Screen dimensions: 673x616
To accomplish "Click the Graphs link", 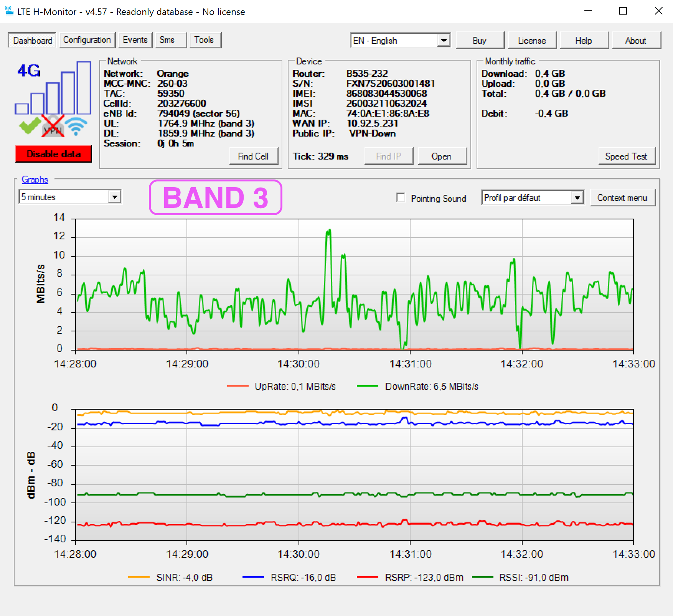I will coord(35,180).
